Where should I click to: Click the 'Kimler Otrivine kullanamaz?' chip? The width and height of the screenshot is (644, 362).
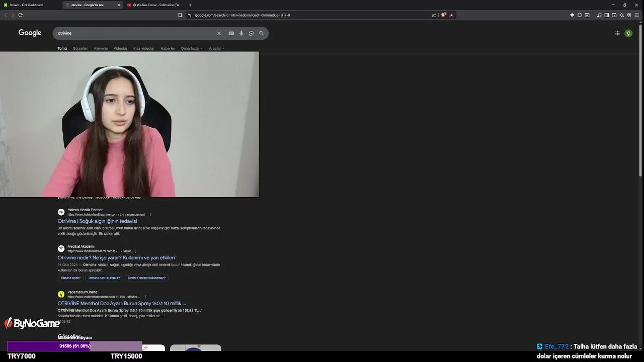point(146,278)
